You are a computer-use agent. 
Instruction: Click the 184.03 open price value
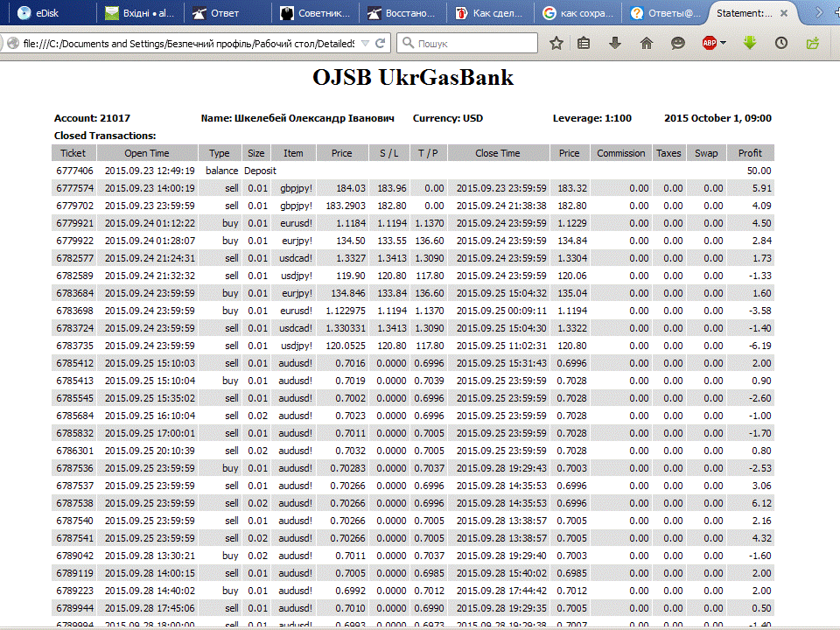tap(351, 189)
